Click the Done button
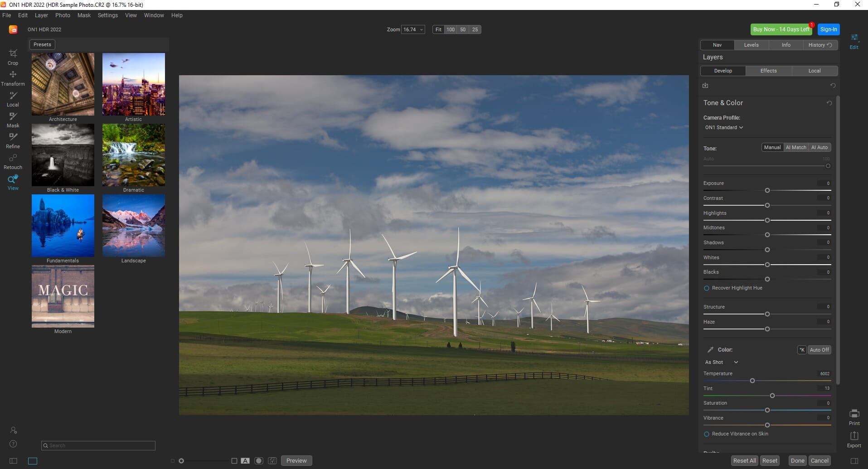868x469 pixels. 797,461
